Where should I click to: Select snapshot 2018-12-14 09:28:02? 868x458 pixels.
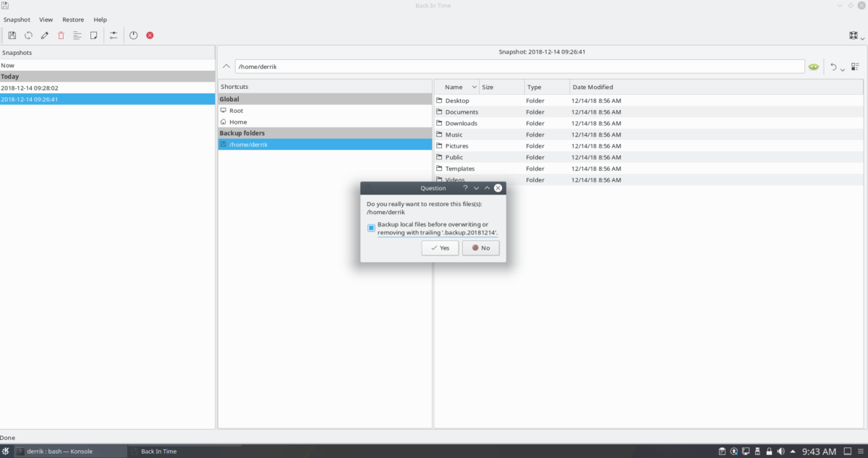pos(108,88)
